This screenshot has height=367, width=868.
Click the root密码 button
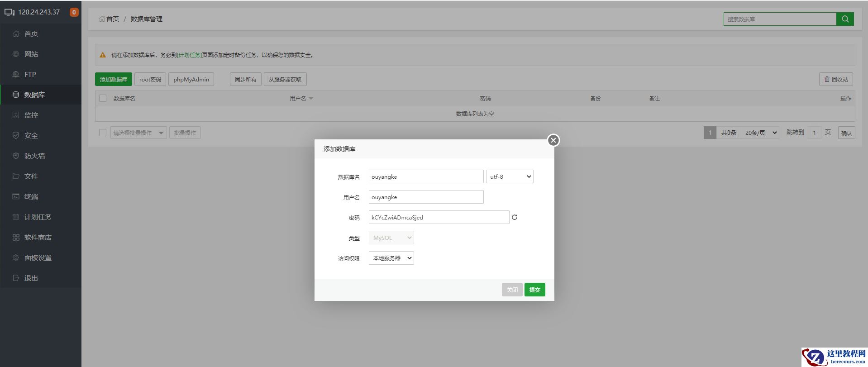(x=150, y=79)
